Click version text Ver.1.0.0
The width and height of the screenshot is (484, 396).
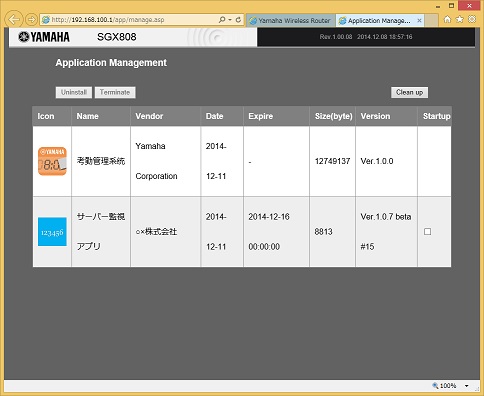click(377, 161)
